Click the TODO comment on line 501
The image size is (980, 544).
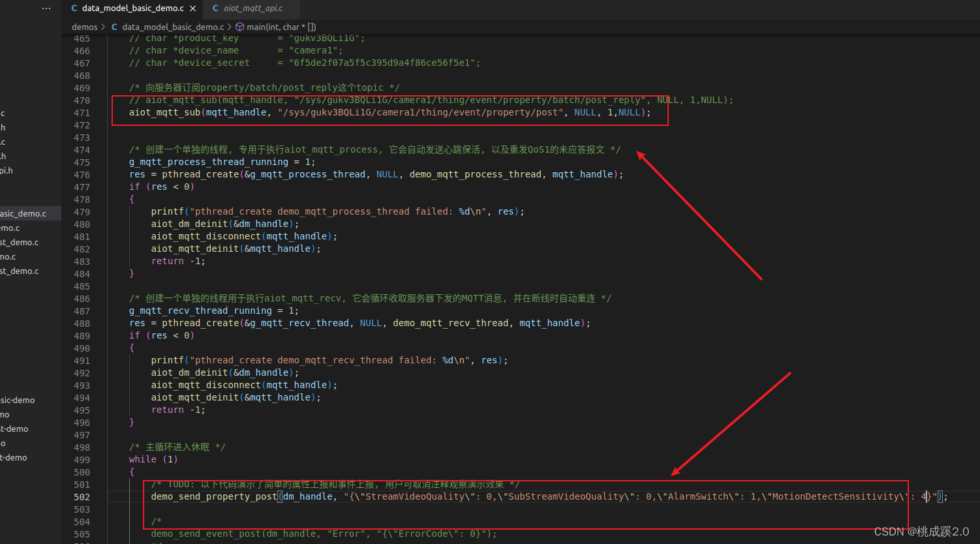335,485
